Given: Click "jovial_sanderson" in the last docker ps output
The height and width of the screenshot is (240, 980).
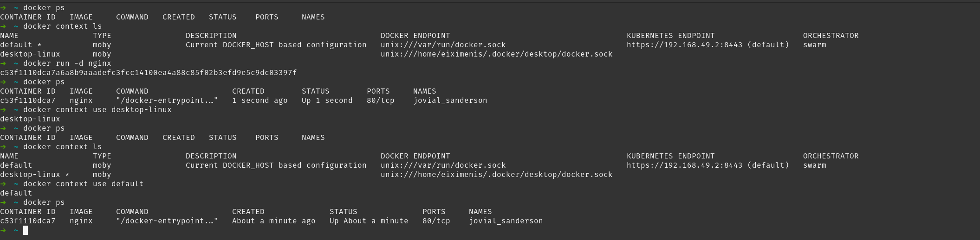Looking at the screenshot, I should (x=506, y=221).
